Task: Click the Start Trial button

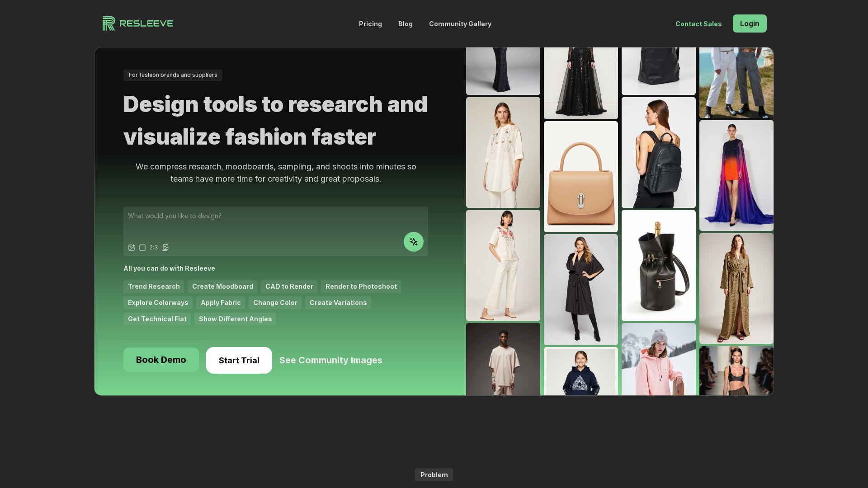Action: click(x=239, y=361)
